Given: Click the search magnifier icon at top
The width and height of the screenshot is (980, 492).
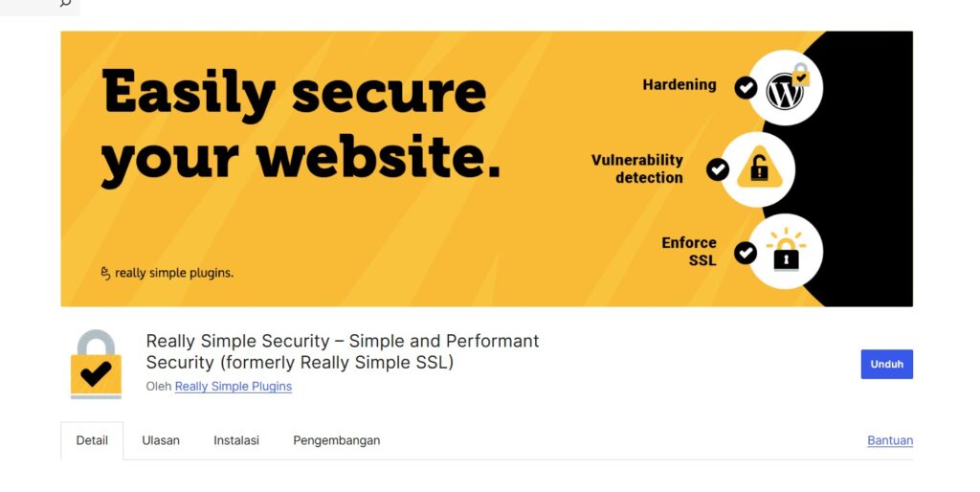Looking at the screenshot, I should (65, 3).
